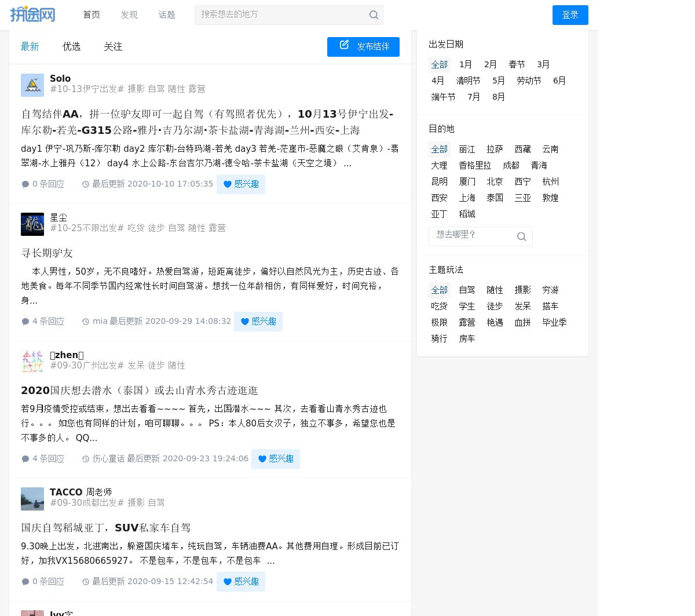
Task: Click 4 条回应 on 星尘's post
Action: pyautogui.click(x=49, y=322)
